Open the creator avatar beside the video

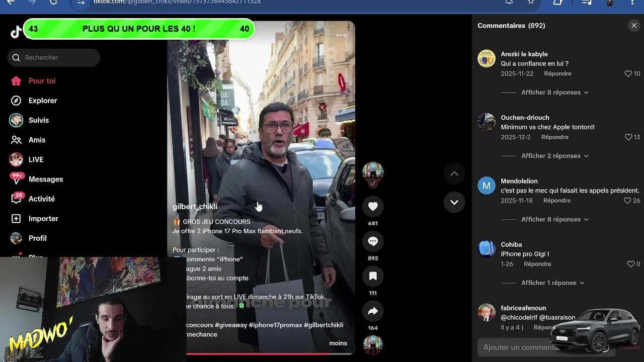(x=373, y=172)
